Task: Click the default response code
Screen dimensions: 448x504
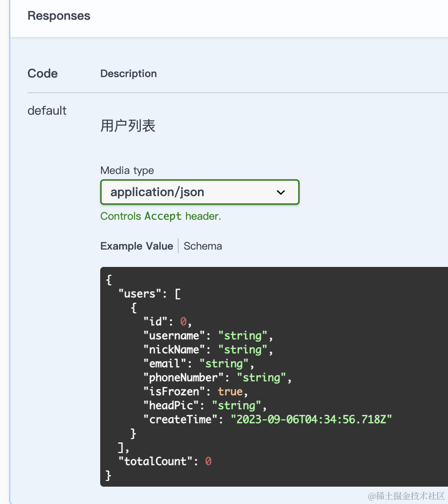Action: click(47, 111)
